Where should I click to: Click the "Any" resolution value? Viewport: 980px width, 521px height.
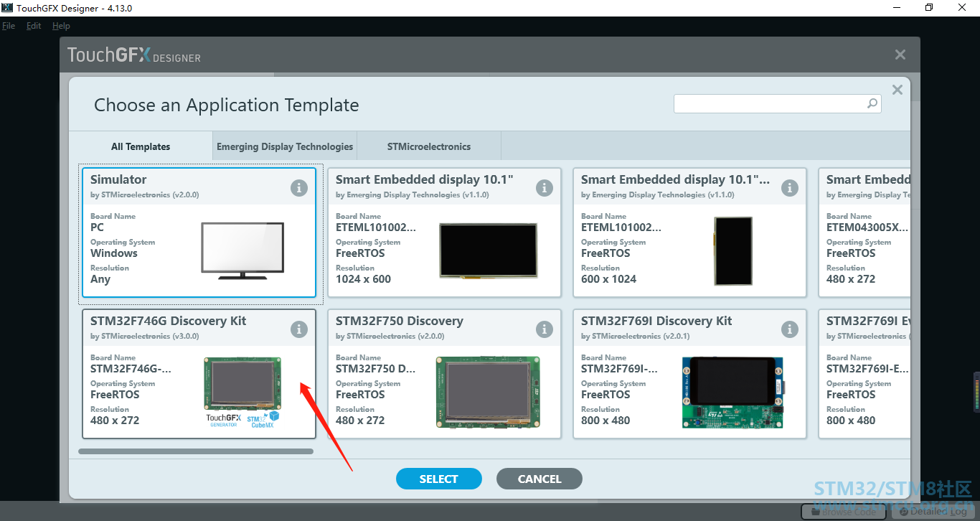click(100, 279)
